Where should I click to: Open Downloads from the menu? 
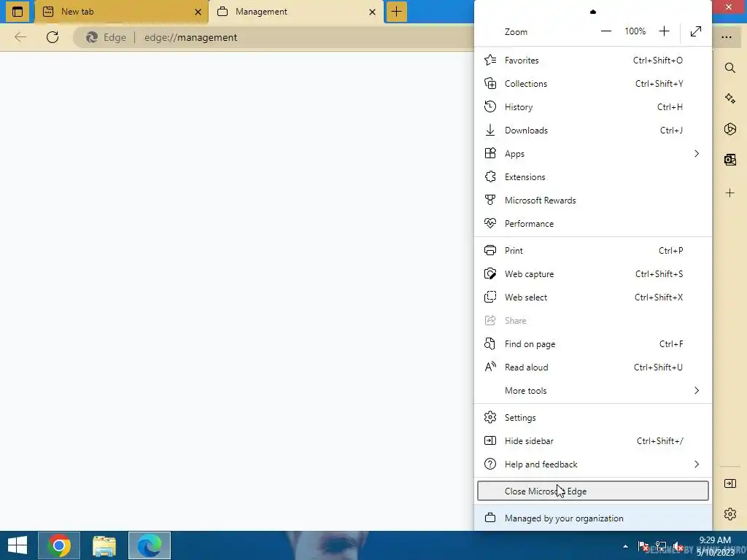pos(592,131)
